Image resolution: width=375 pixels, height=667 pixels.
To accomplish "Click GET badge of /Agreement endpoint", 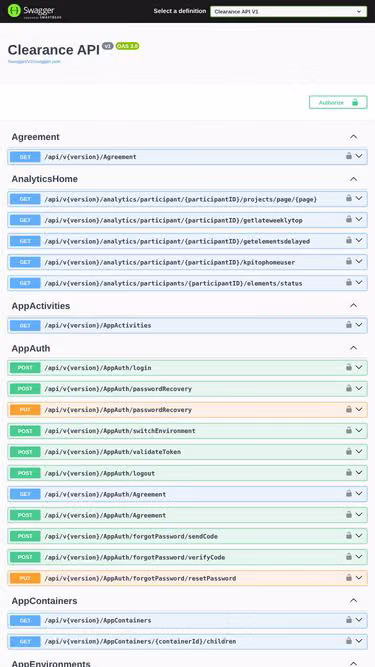I will click(25, 157).
